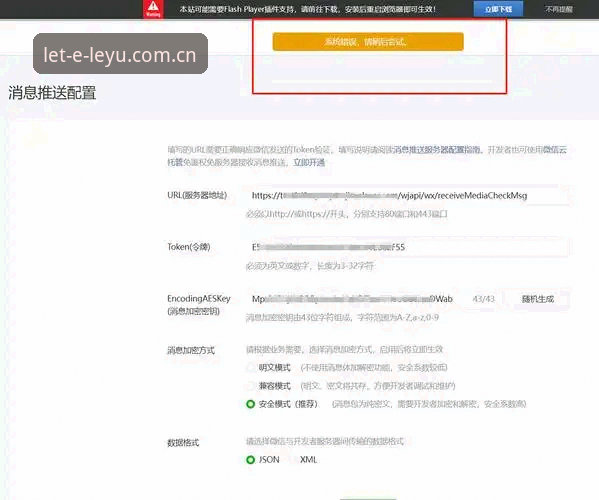Click the orange 系统错误 notification
599x500 pixels.
pos(368,42)
